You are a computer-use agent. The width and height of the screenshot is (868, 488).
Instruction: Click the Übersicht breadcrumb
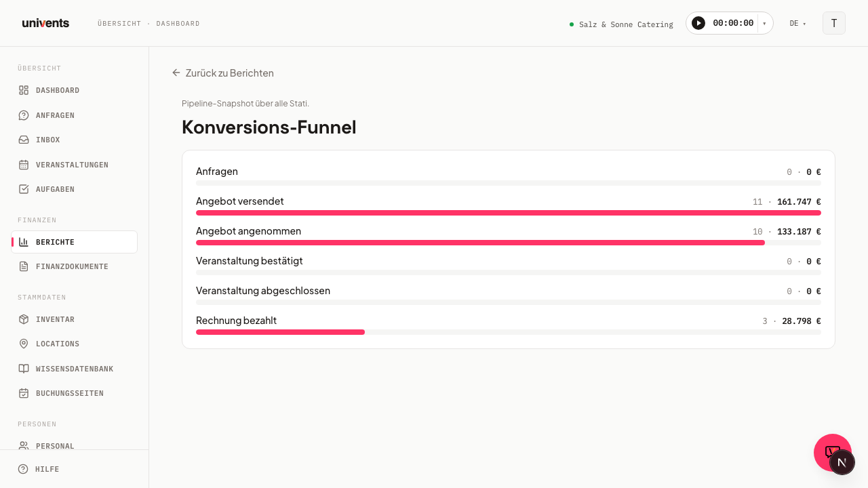point(119,24)
